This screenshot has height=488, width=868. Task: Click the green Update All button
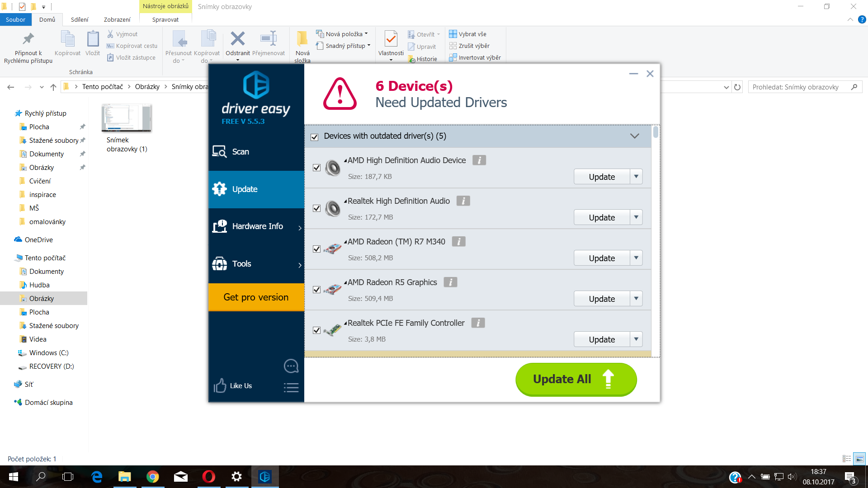pos(576,379)
